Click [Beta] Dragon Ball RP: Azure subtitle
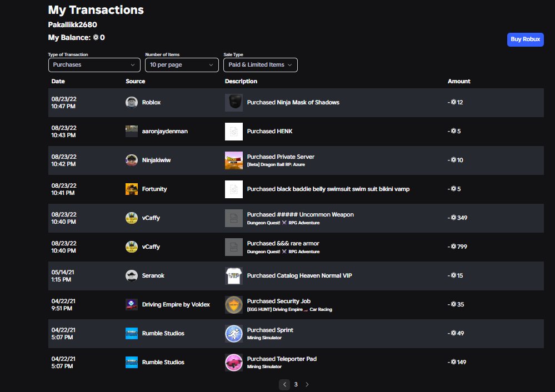Image resolution: width=555 pixels, height=392 pixels. pos(276,164)
